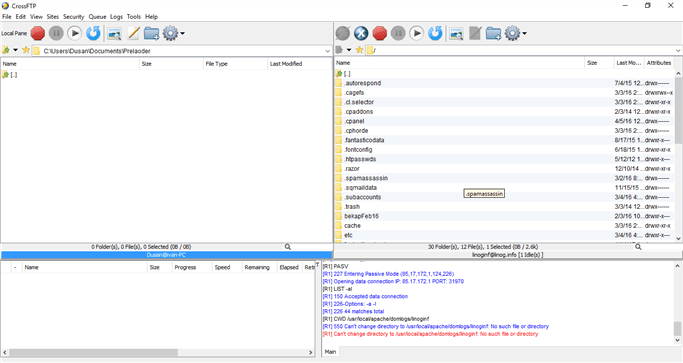This screenshot has height=363, width=683.
Task: Refresh the local pane with the blue arrow icon
Action: (93, 33)
